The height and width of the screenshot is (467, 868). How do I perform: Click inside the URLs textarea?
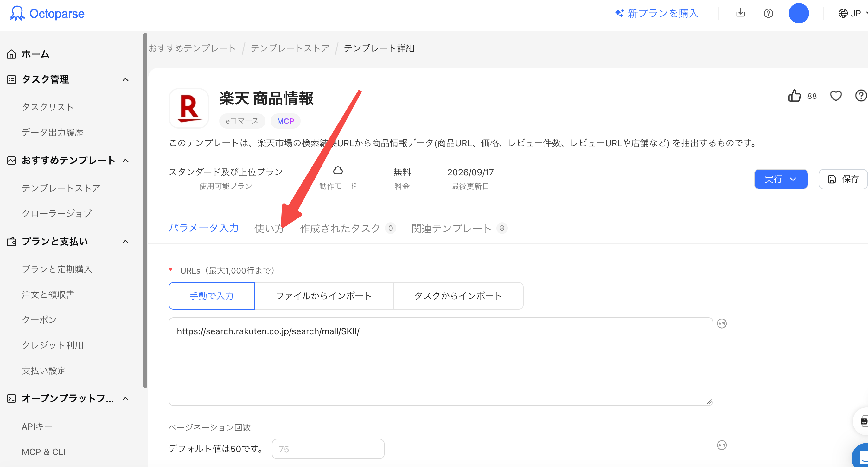[441, 361]
